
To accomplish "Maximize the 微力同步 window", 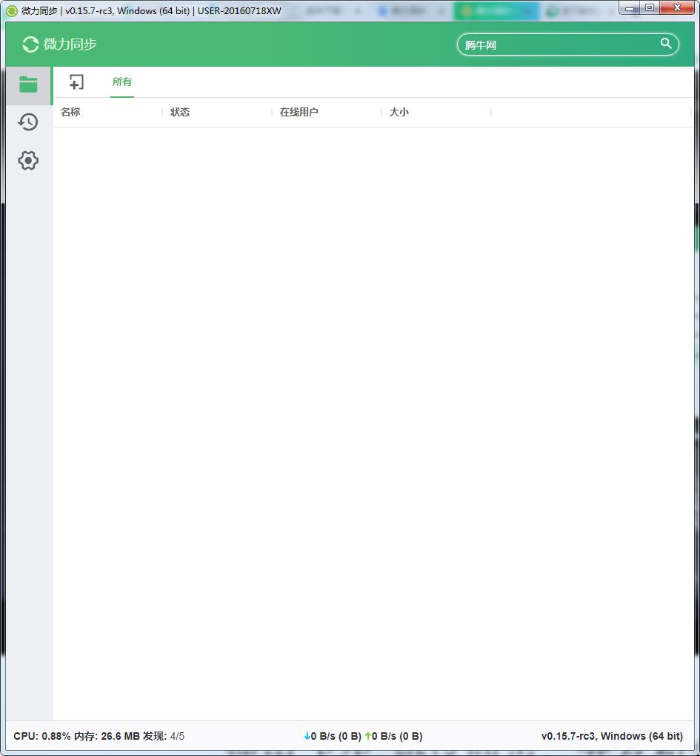I will point(650,7).
